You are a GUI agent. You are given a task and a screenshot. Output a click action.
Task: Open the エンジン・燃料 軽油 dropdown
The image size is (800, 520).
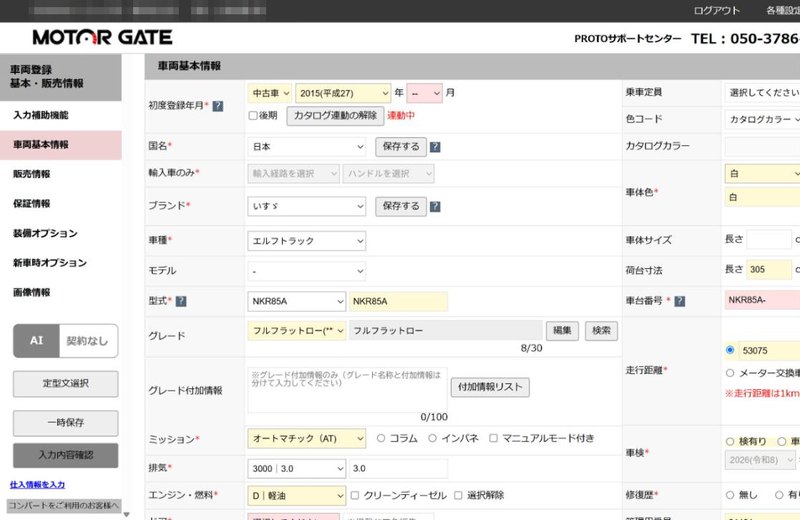(x=296, y=496)
